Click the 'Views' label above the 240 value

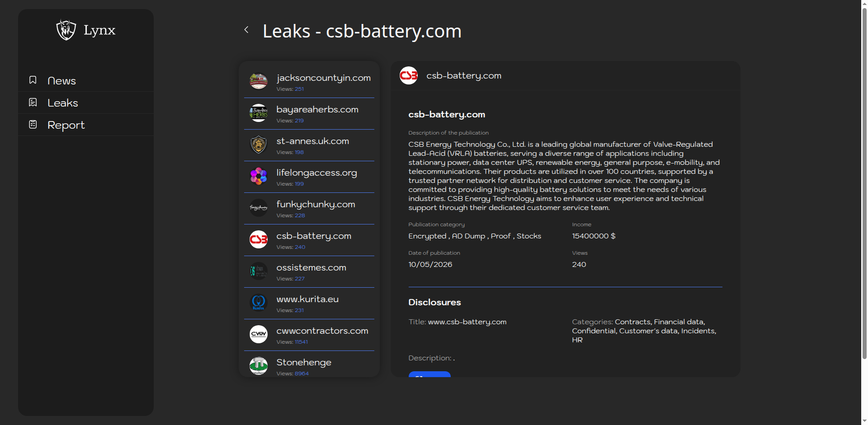580,253
